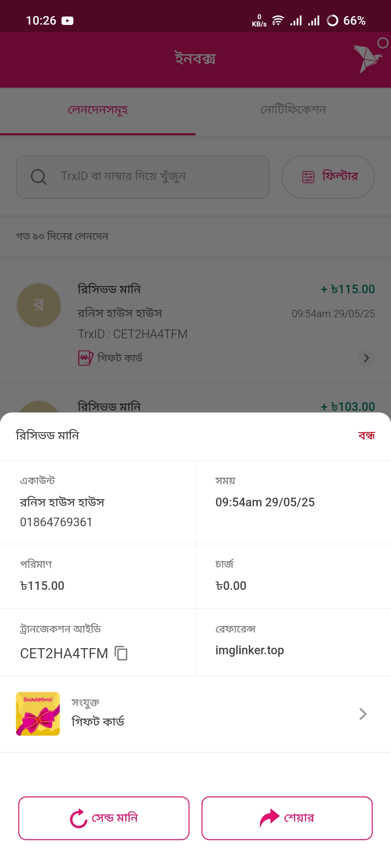Screen dimensions: 391x868
Task: Open the ফিল্টার options button
Action: click(x=328, y=177)
